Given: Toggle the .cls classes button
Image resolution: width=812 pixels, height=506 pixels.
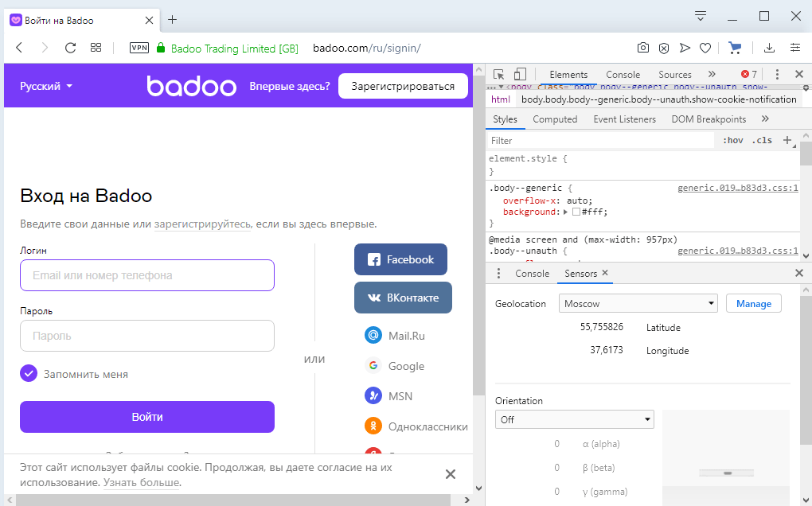Looking at the screenshot, I should [762, 140].
